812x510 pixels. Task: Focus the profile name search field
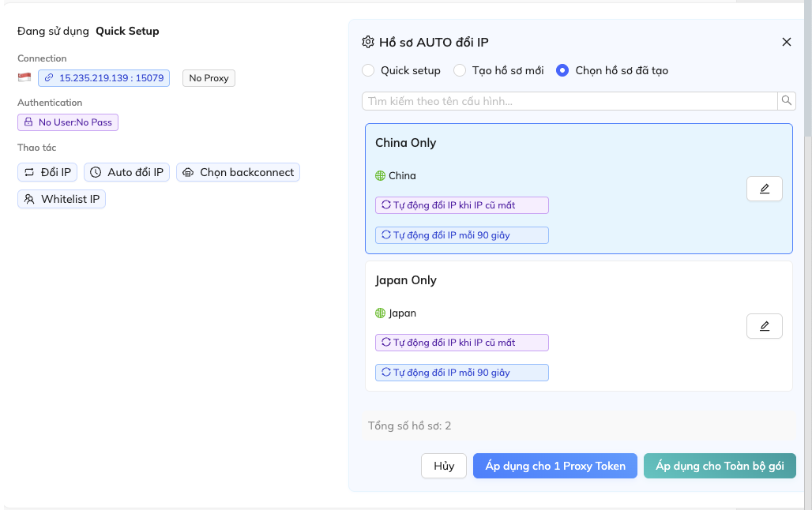[x=569, y=101]
